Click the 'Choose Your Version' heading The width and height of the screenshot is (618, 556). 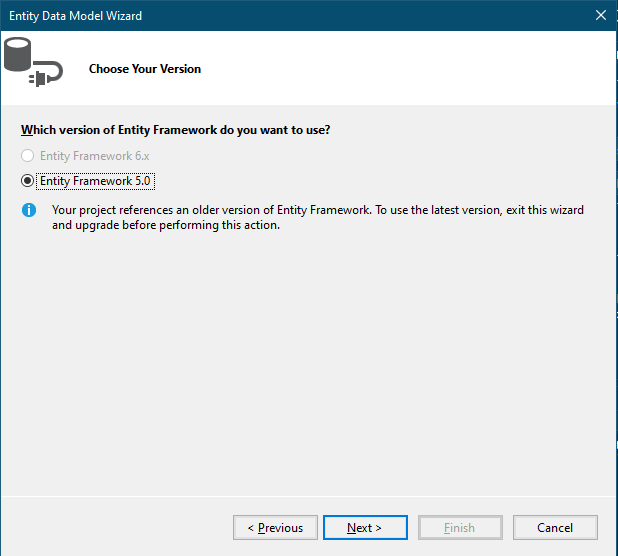point(145,69)
